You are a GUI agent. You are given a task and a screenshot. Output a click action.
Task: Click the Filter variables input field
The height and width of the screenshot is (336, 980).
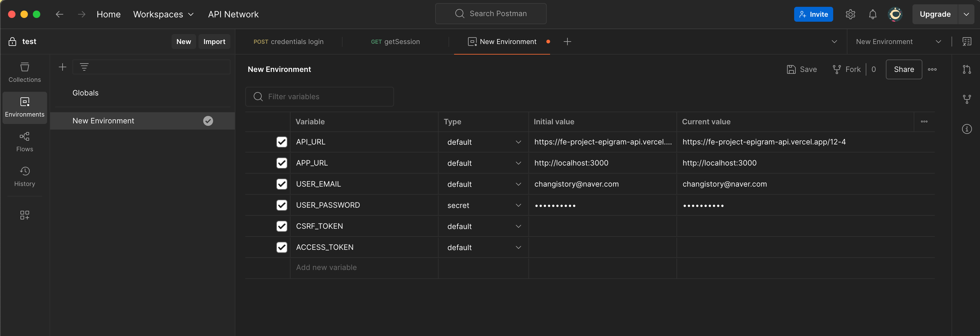pyautogui.click(x=320, y=97)
